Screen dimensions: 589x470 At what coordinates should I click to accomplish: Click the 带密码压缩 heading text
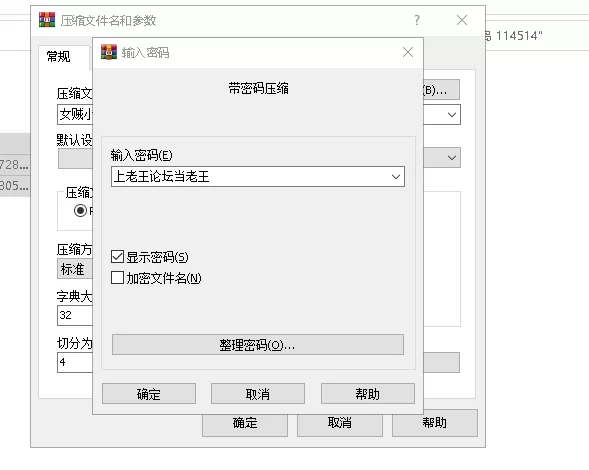[x=258, y=89]
